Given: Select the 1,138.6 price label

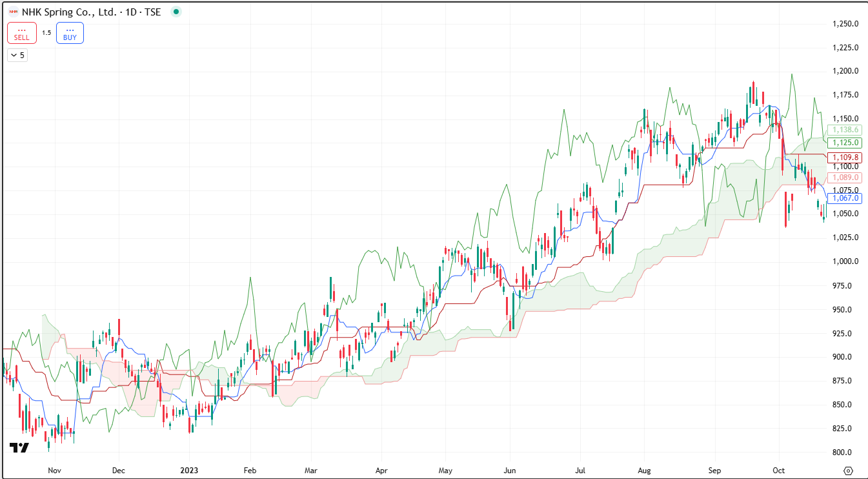Looking at the screenshot, I should click(845, 130).
